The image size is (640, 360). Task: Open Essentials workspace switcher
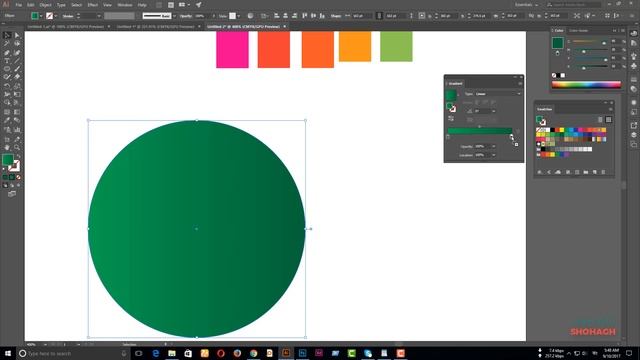click(x=526, y=5)
